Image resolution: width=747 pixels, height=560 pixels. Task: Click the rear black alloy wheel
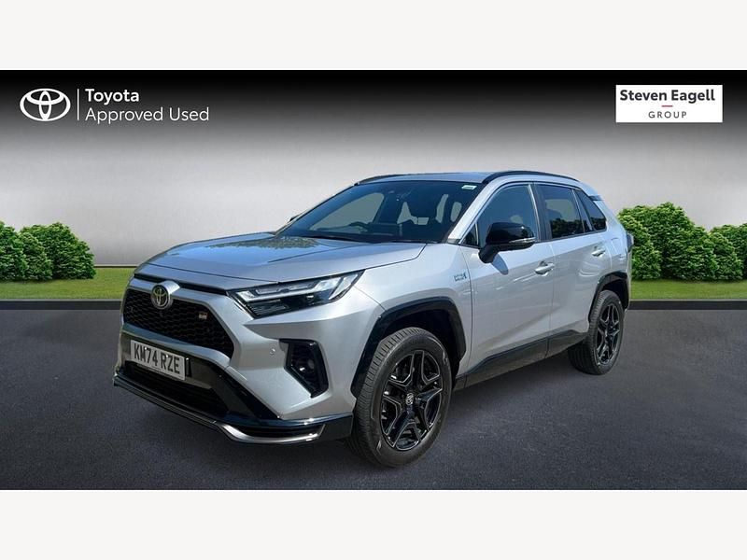pos(608,333)
